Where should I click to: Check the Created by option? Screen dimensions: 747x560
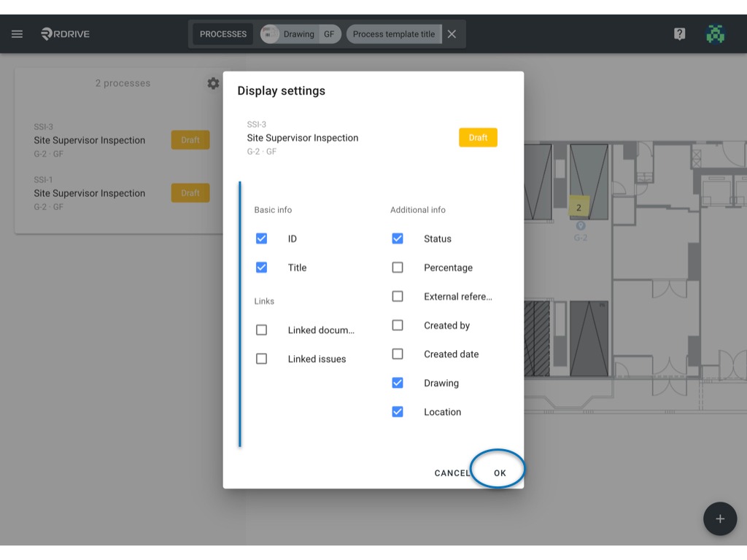coord(398,325)
